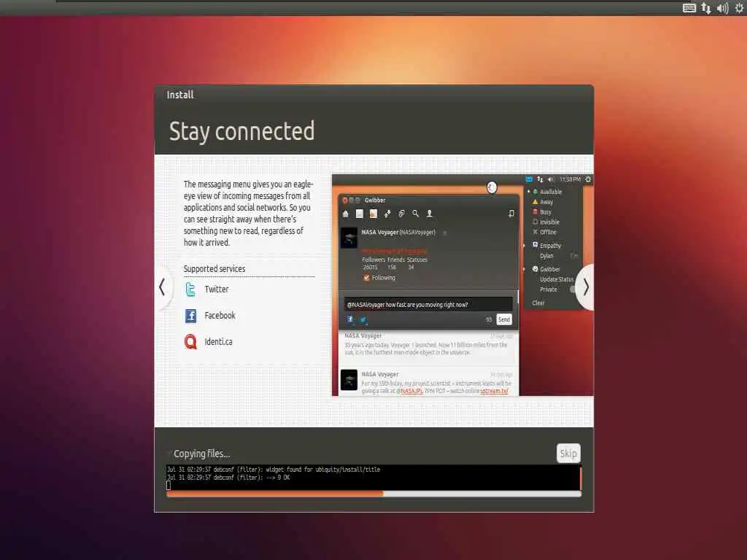This screenshot has width=747, height=560.
Task: Toggle the Following checkbox in Gwibber preview
Action: pyautogui.click(x=366, y=278)
